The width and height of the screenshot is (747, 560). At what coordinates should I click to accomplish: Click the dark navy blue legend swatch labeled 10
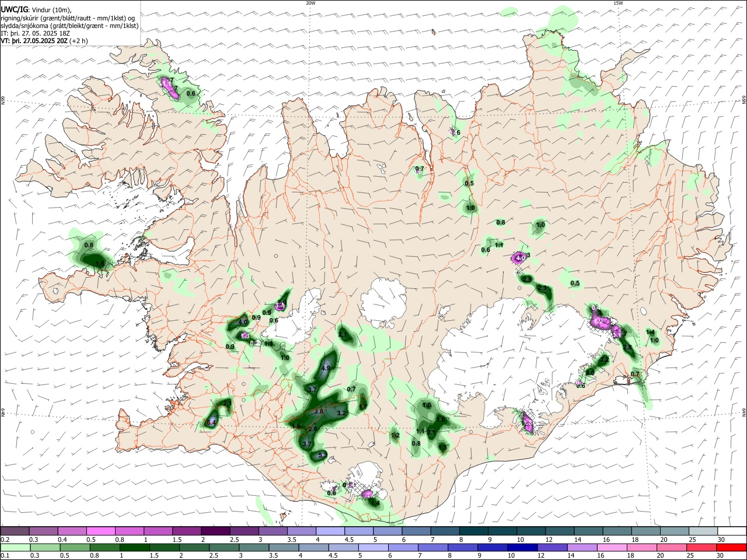tap(522, 547)
